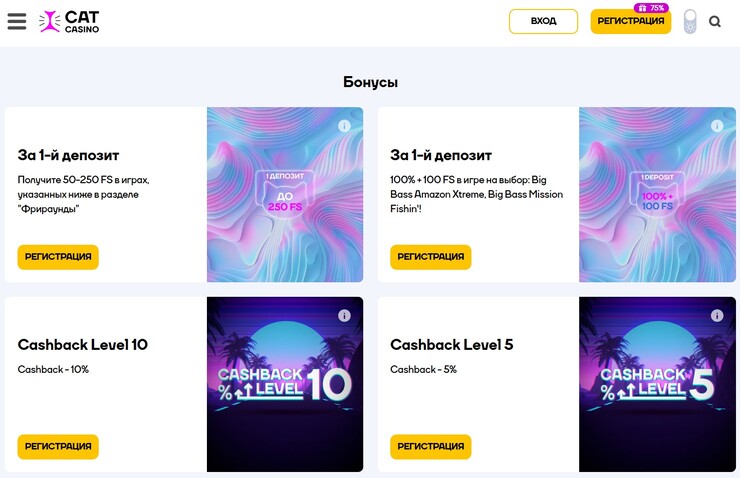Open the hamburger menu
Screen dimensions: 740x478
click(x=17, y=21)
